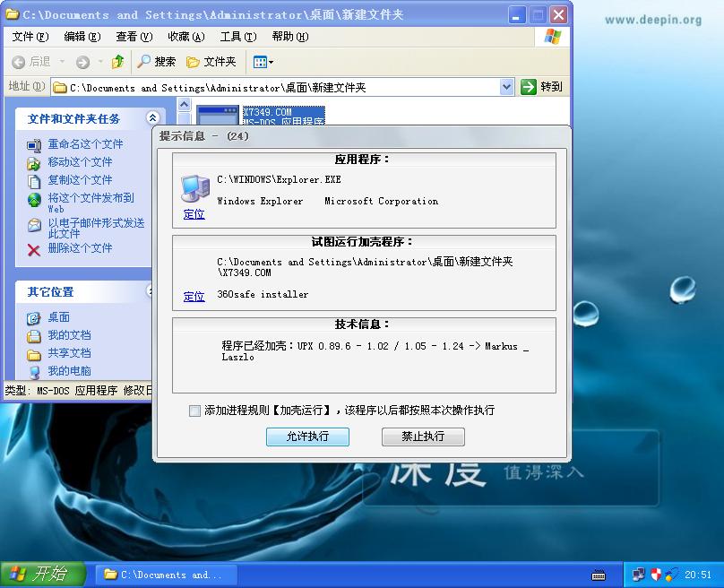Open the Views icon in toolbar
The image size is (724, 588).
coord(260,62)
